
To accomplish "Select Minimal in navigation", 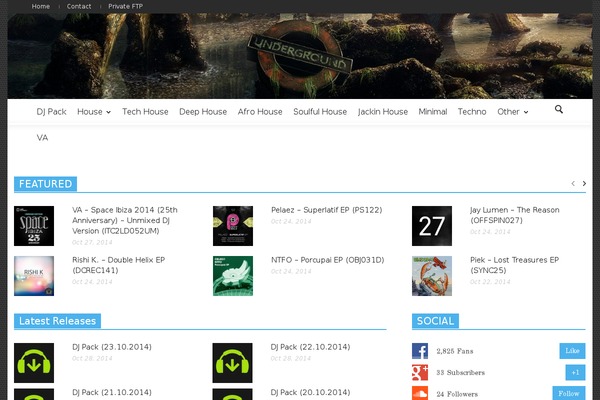I will pyautogui.click(x=433, y=112).
